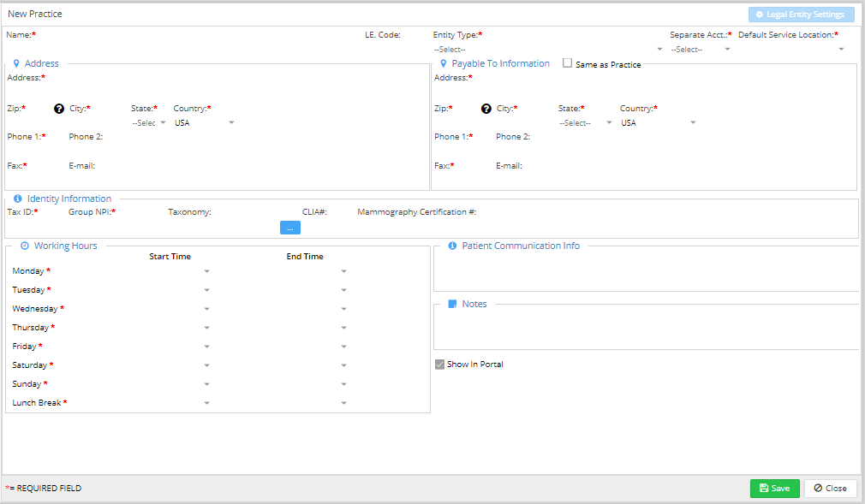
Task: Open Lunch Break End Time dropdown
Action: pos(343,403)
